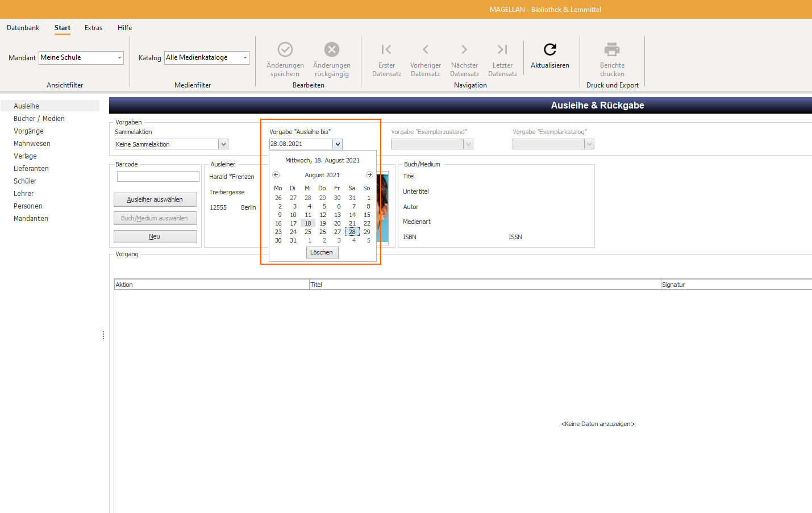This screenshot has width=812, height=513.
Task: Jump to last record via Letzter Datensatz icon
Action: click(x=502, y=49)
